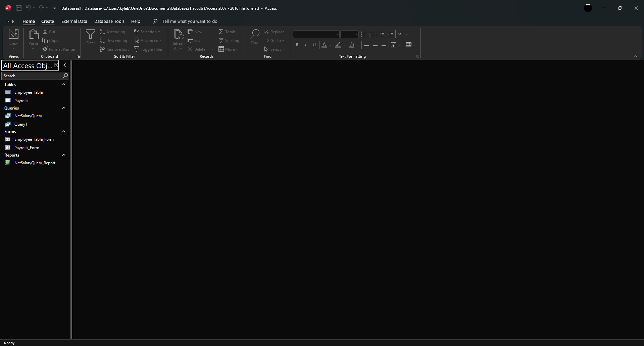Screen dimensions: 644x346
Task: Collapse the navigation pane shutter bar
Action: (x=65, y=66)
